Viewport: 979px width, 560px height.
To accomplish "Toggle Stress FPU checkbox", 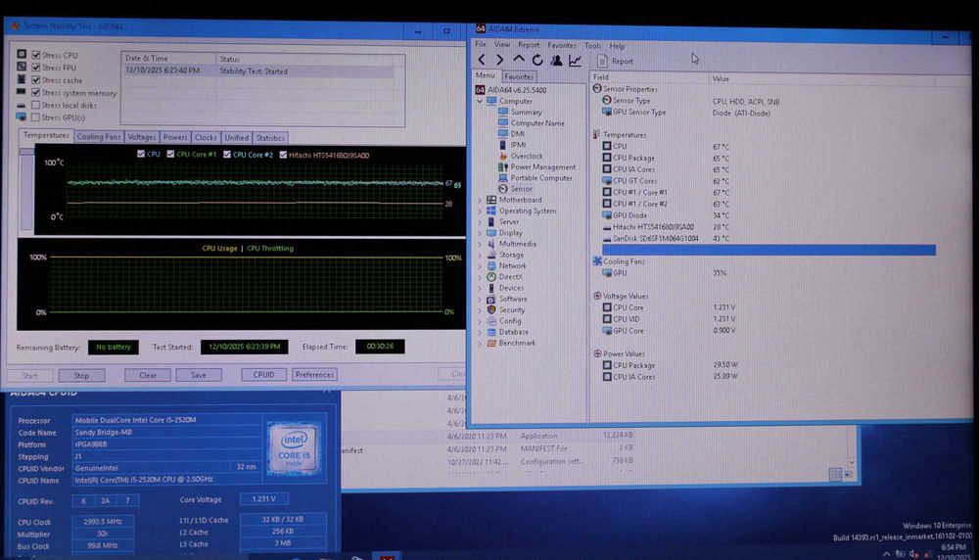I will click(x=36, y=68).
